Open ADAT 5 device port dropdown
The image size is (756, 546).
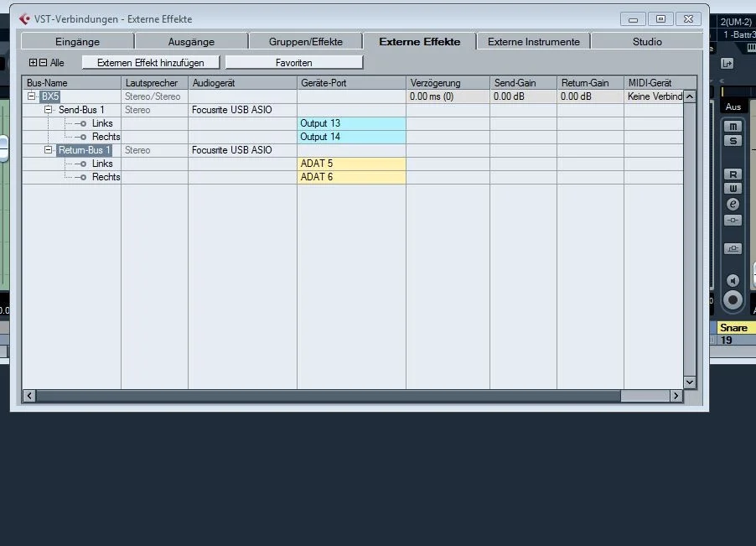click(351, 164)
